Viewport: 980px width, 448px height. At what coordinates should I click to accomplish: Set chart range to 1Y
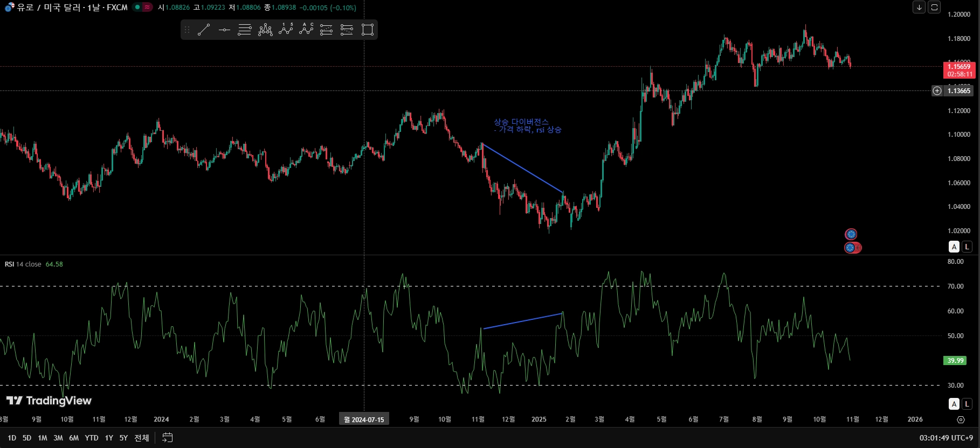point(109,438)
